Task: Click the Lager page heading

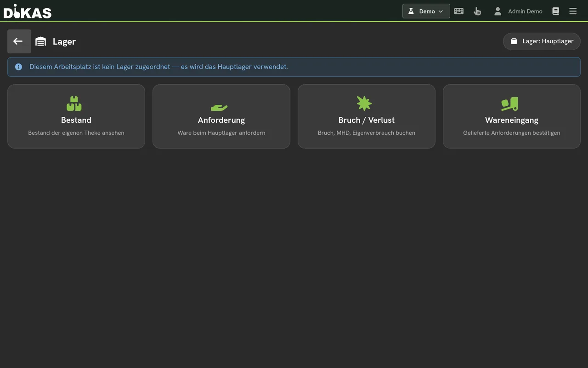Action: tap(64, 41)
